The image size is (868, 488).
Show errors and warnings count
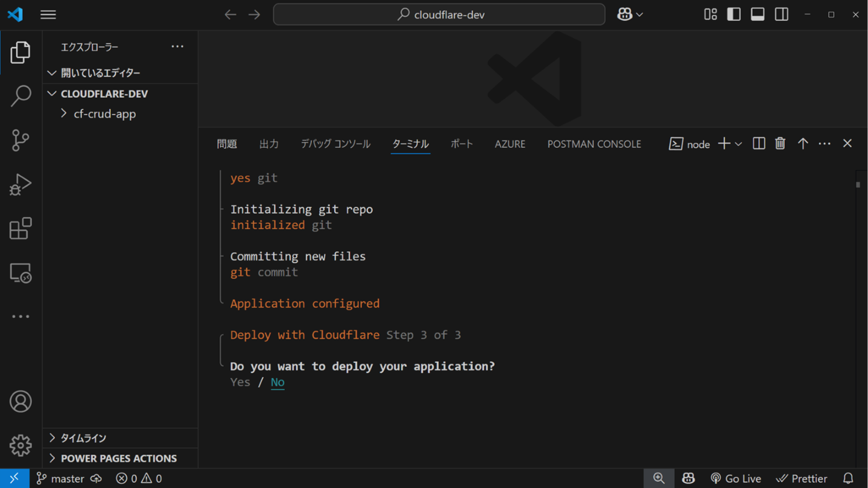(x=139, y=478)
